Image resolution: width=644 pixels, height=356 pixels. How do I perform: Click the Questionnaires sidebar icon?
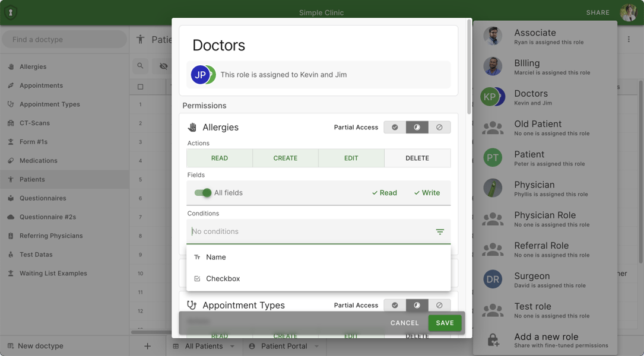click(x=11, y=198)
